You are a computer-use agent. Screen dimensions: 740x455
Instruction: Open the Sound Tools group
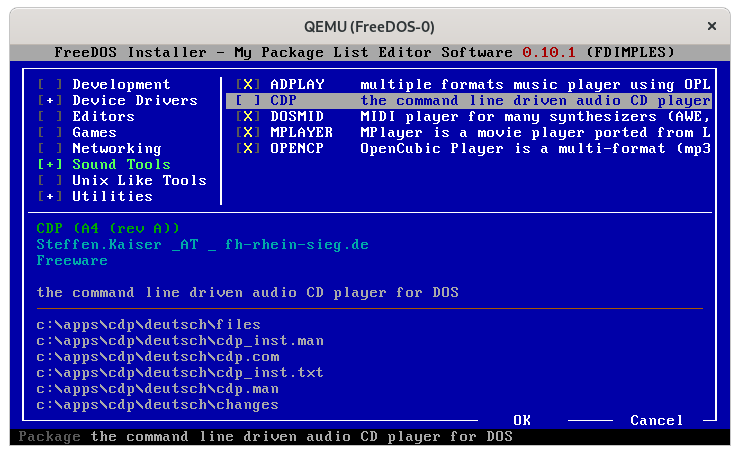click(120, 165)
